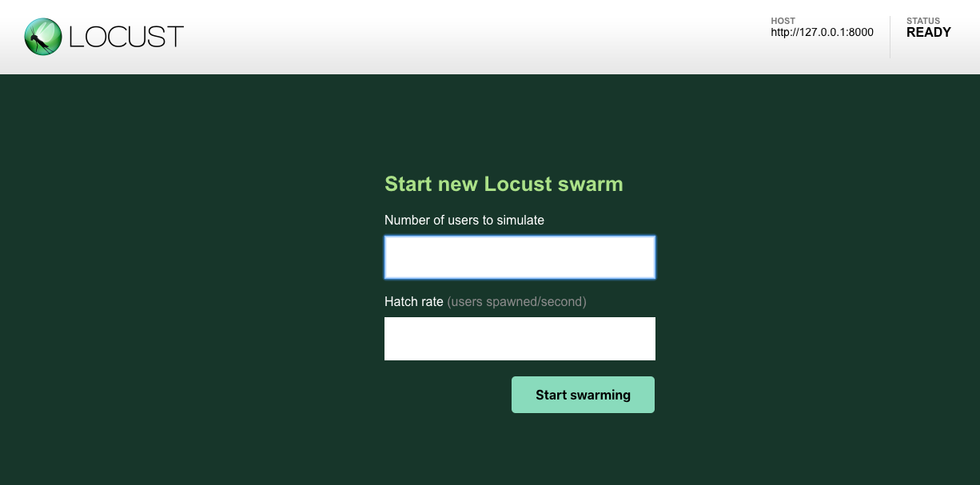The width and height of the screenshot is (980, 485).
Task: Click the HOST label above the URL
Action: [x=782, y=21]
